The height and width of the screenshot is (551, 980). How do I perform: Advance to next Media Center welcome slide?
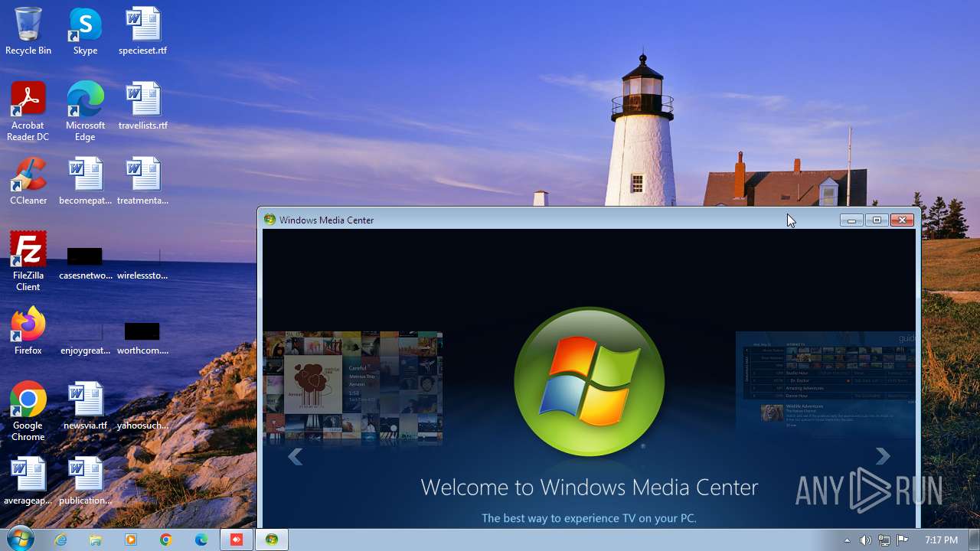click(x=883, y=456)
